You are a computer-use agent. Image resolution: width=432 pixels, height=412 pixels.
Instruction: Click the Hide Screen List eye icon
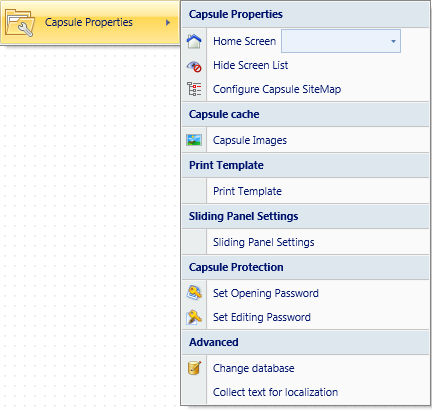point(194,66)
